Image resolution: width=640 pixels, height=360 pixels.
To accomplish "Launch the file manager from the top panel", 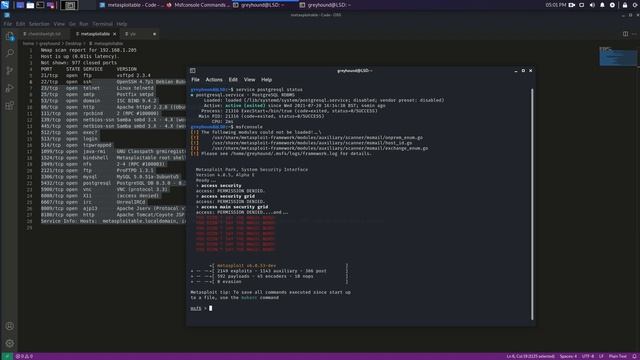I will (x=30, y=5).
